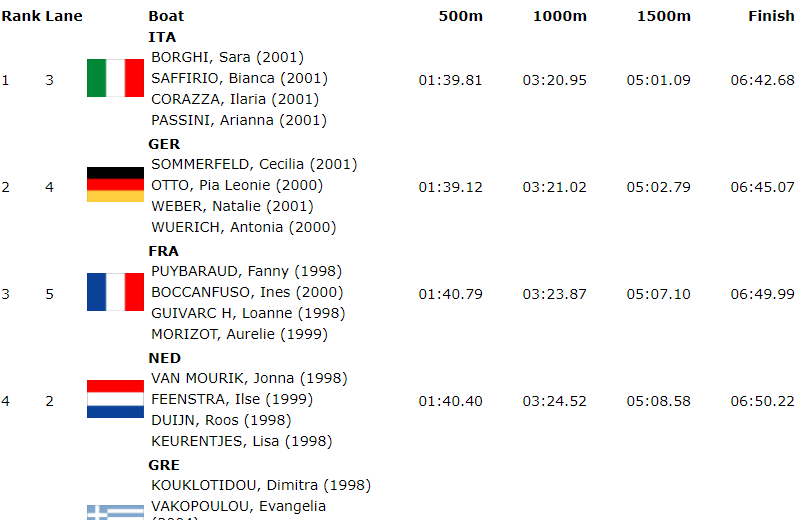Select rower BORGHI, Sara (2001)
Image resolution: width=810 pixels, height=520 pixels.
pos(227,57)
